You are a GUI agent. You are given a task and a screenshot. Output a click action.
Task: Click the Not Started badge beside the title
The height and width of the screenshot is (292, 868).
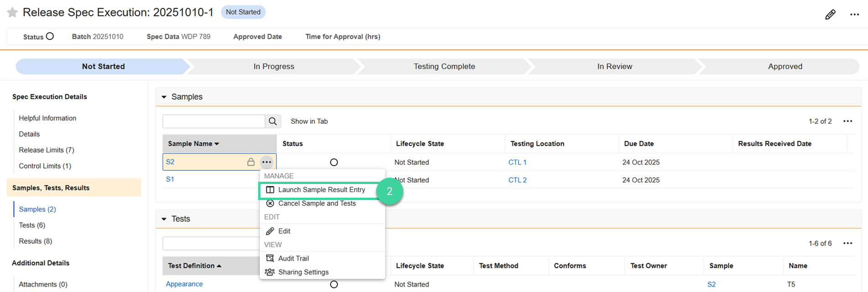click(x=243, y=12)
